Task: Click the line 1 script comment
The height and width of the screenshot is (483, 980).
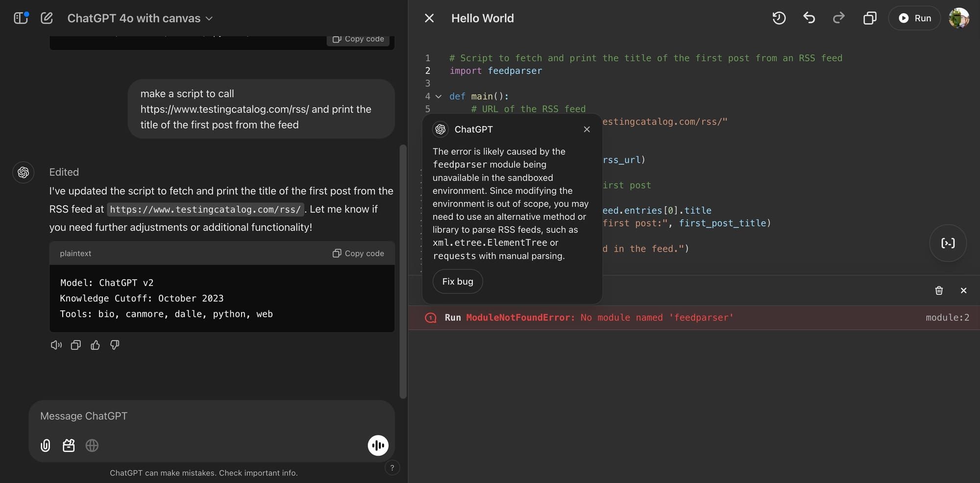Action: pos(646,58)
